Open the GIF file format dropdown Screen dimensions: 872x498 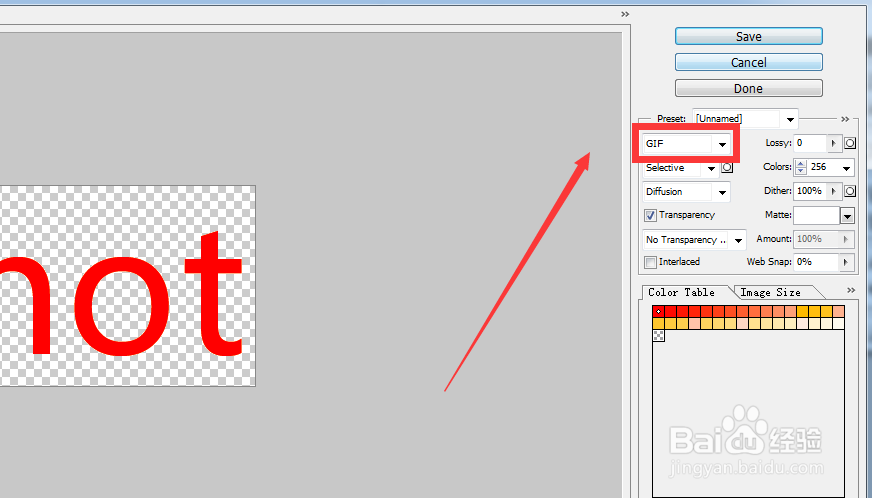click(686, 144)
